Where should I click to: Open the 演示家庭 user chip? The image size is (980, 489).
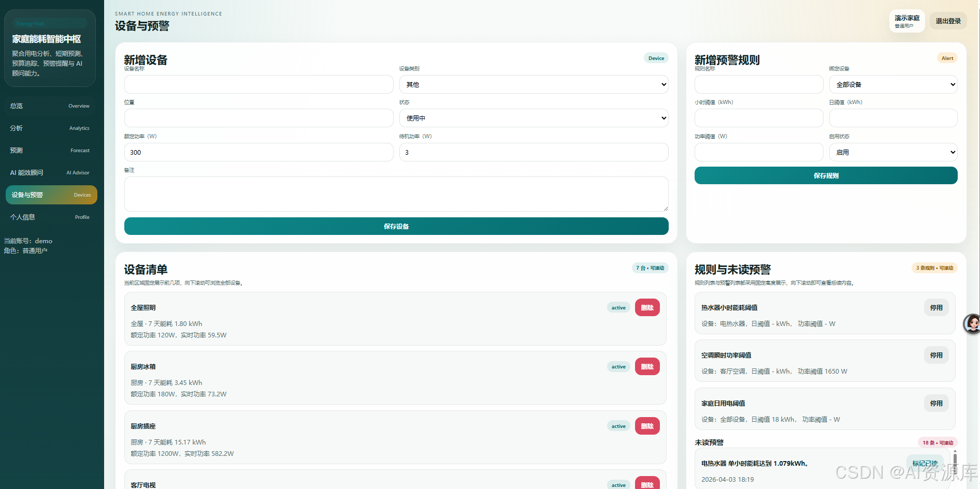(x=907, y=21)
